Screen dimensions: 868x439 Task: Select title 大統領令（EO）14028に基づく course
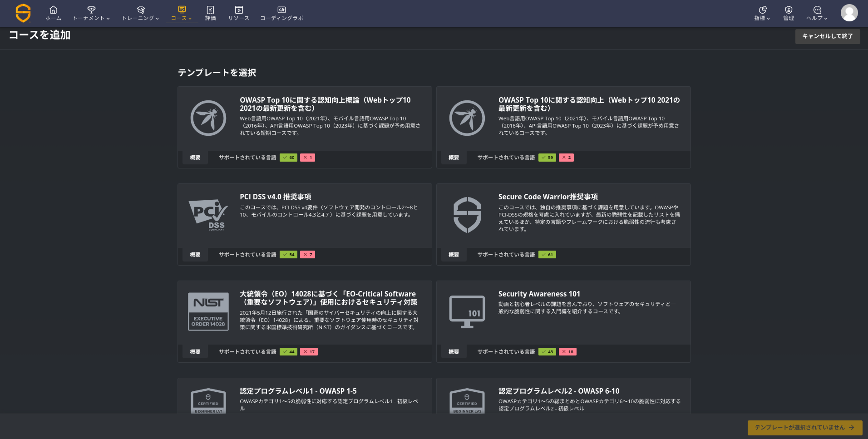[x=329, y=298]
